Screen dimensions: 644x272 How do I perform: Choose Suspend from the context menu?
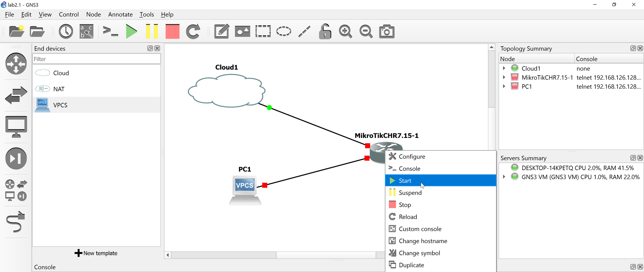tap(440, 193)
